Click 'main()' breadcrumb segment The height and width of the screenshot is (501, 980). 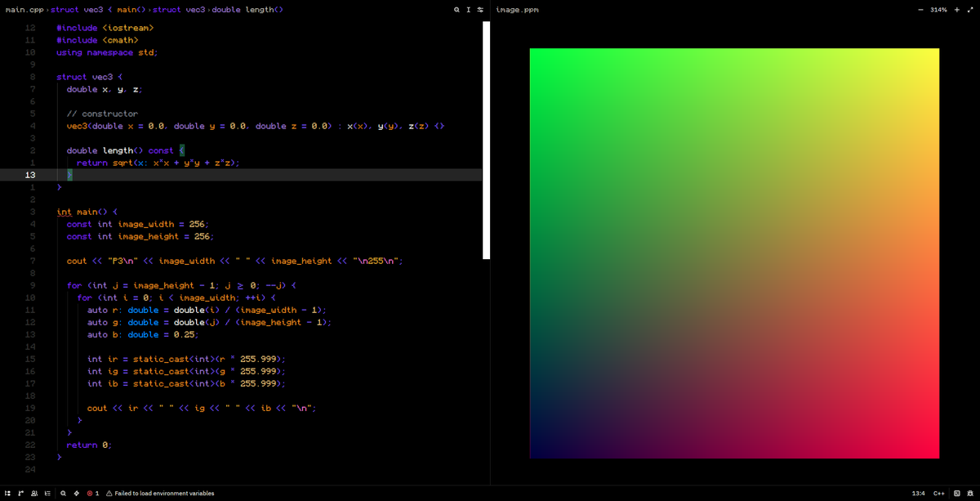(131, 10)
